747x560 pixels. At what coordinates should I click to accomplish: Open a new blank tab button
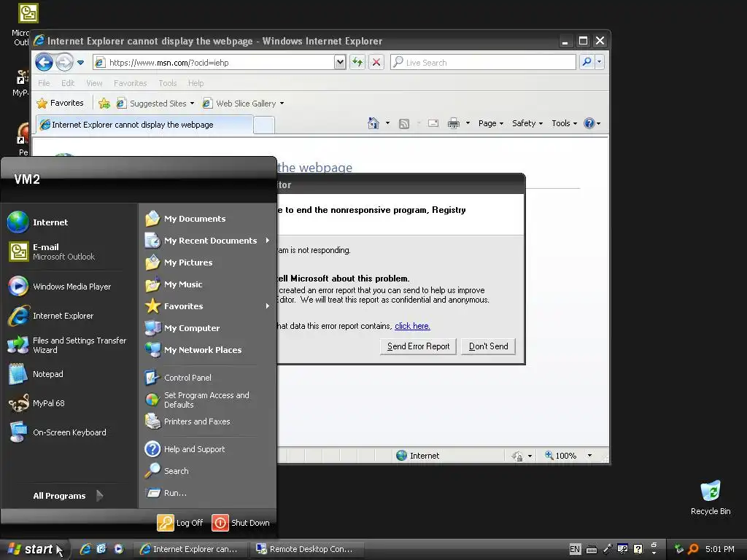(264, 125)
